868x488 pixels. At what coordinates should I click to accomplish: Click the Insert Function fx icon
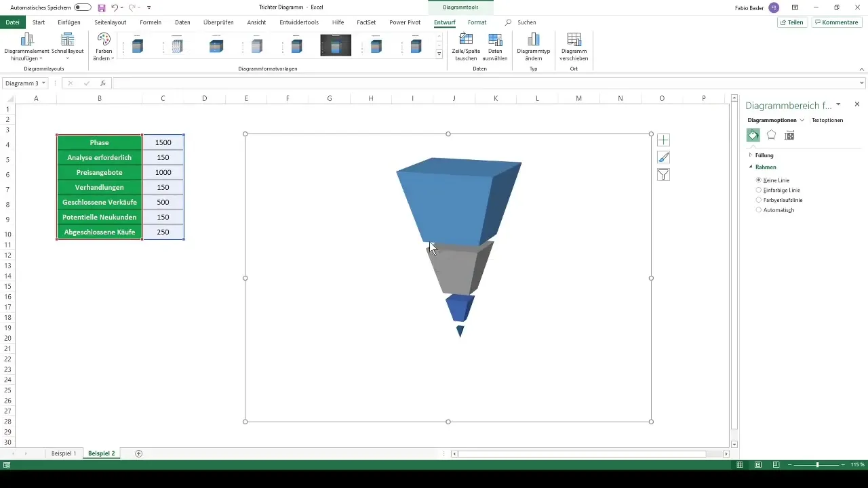(x=103, y=83)
